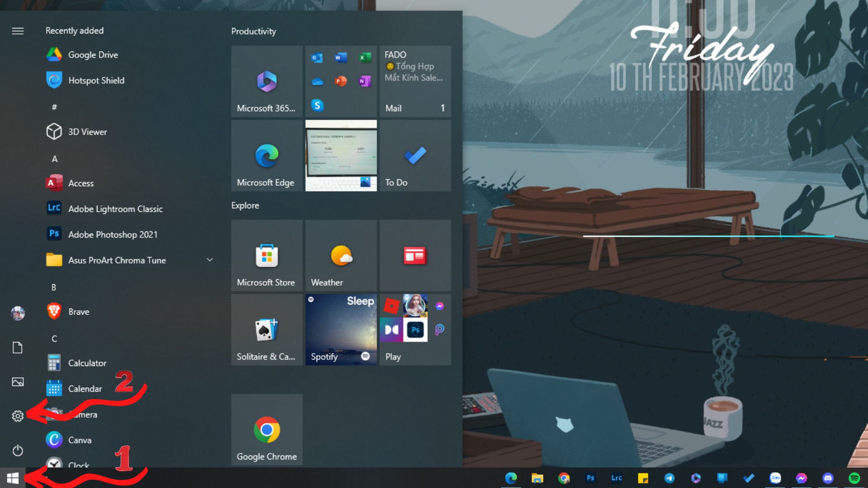Open Calculator from app list
This screenshot has height=488, width=868.
(129, 363)
